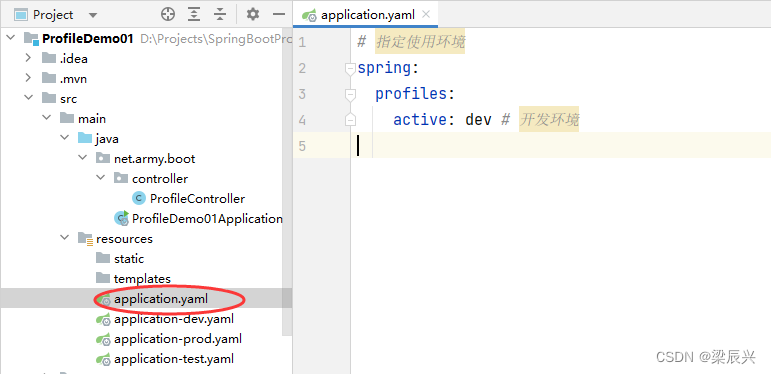This screenshot has height=374, width=771.
Task: Click the src folder row
Action: pyautogui.click(x=146, y=98)
